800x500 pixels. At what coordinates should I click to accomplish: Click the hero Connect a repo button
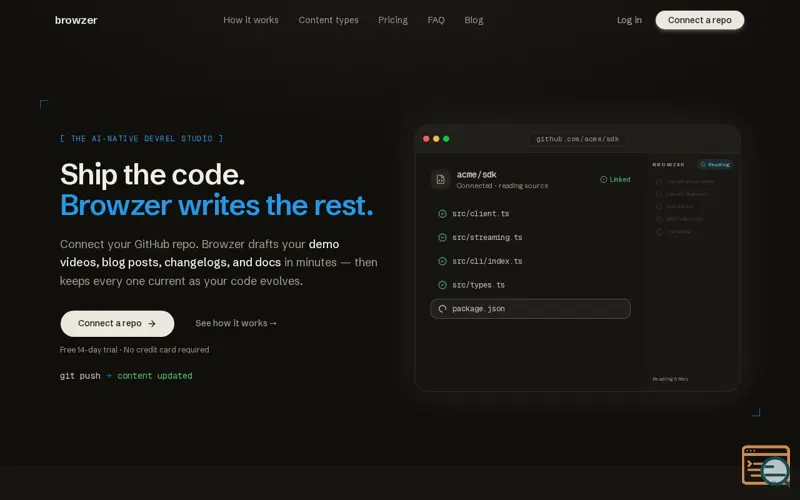click(117, 323)
